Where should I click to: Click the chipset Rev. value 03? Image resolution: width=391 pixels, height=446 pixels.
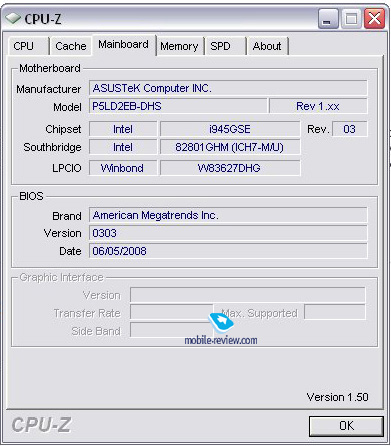(349, 129)
